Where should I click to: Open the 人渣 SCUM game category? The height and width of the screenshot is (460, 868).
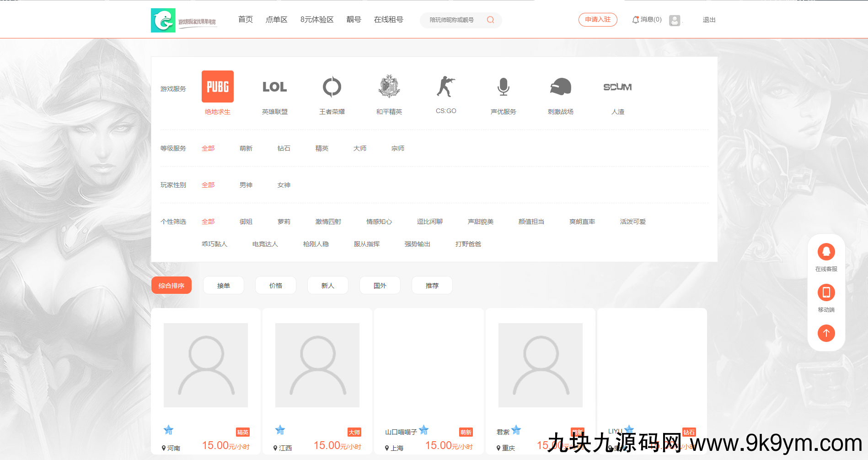point(618,87)
